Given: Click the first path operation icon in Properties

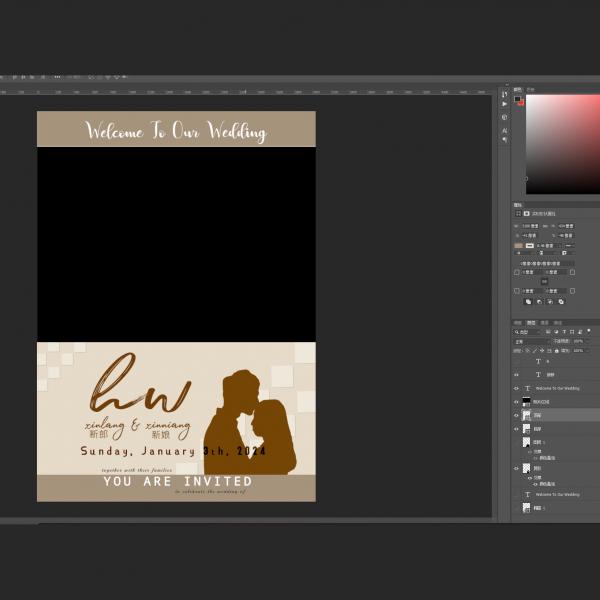Looking at the screenshot, I should click(528, 301).
